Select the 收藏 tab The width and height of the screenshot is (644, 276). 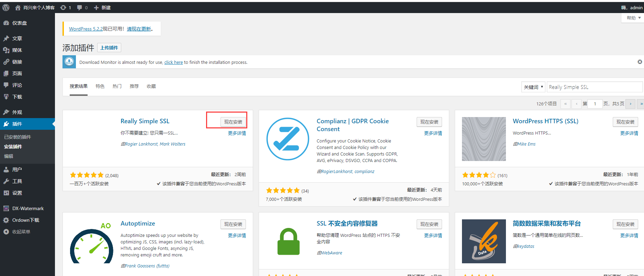pyautogui.click(x=151, y=86)
